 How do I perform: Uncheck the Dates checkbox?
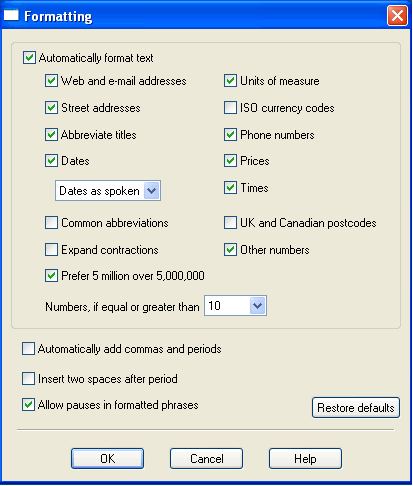51,161
